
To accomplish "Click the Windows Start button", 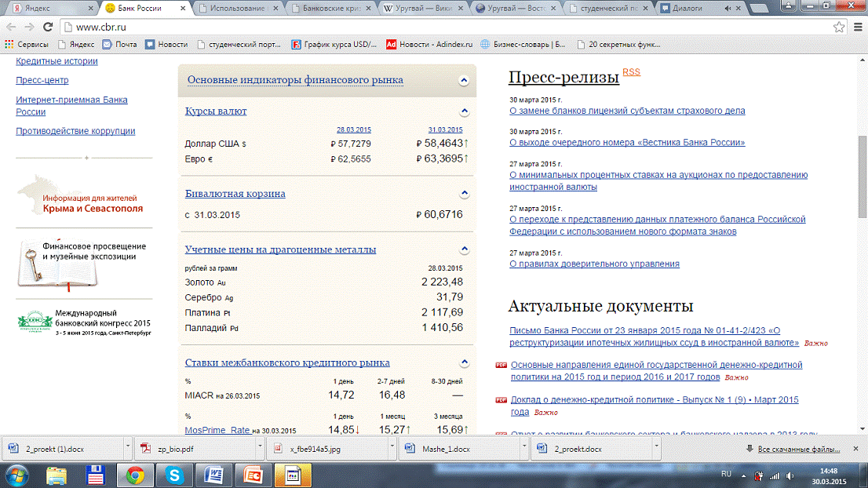I will 17,475.
